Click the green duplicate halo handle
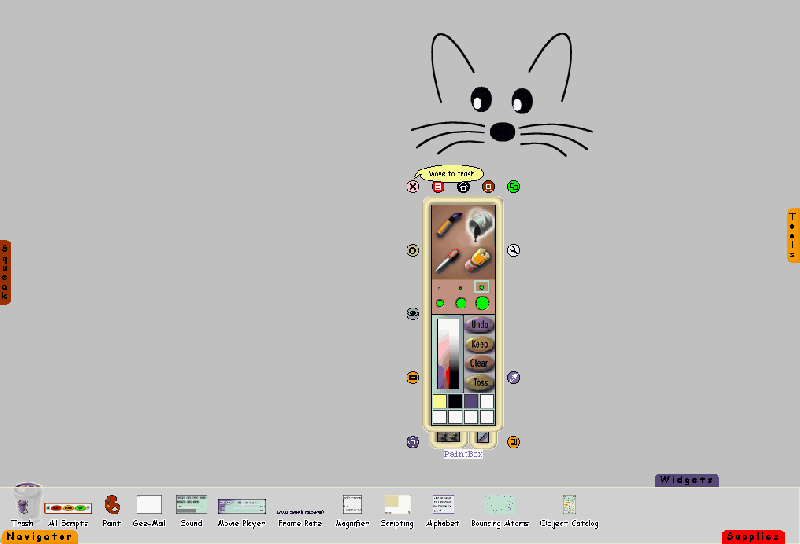Screen dimensions: 800x544 [x=514, y=186]
